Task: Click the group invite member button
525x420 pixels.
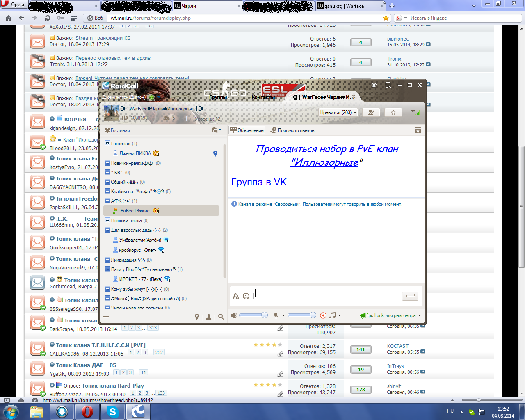Action: (371, 112)
